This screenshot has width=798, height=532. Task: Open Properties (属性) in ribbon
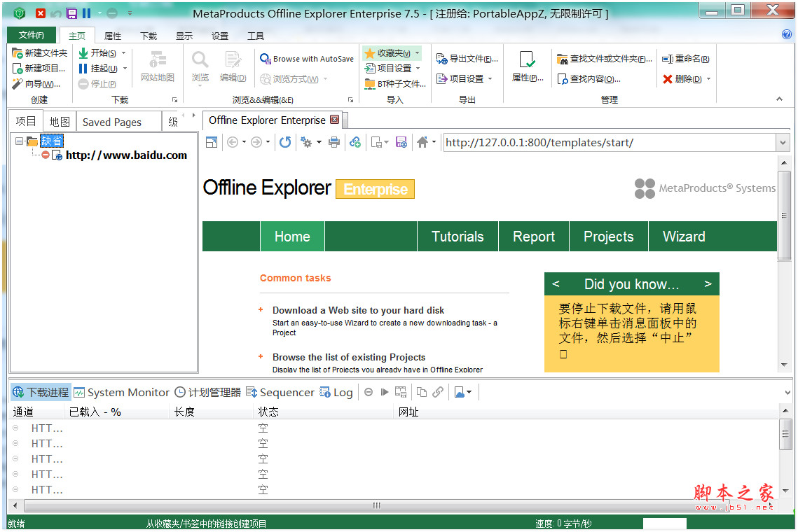point(528,66)
